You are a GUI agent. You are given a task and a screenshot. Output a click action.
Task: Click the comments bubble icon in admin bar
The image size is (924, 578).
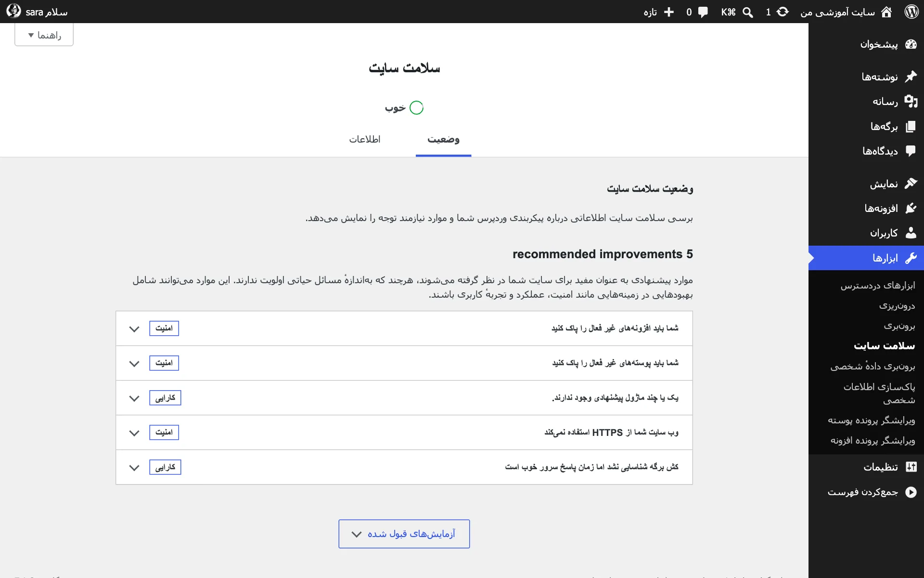click(703, 12)
